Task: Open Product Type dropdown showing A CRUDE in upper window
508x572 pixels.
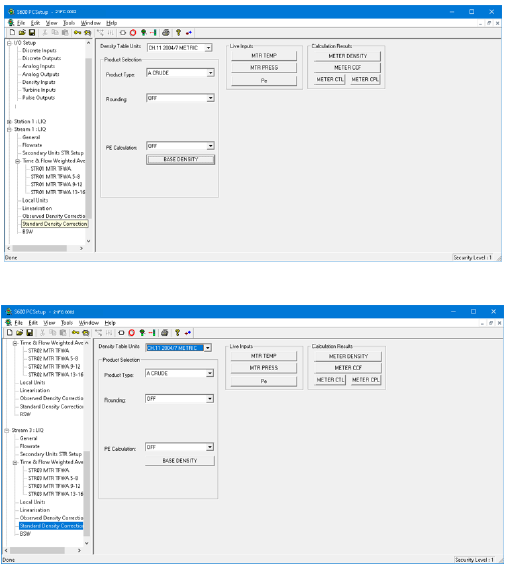Action: coord(181,73)
